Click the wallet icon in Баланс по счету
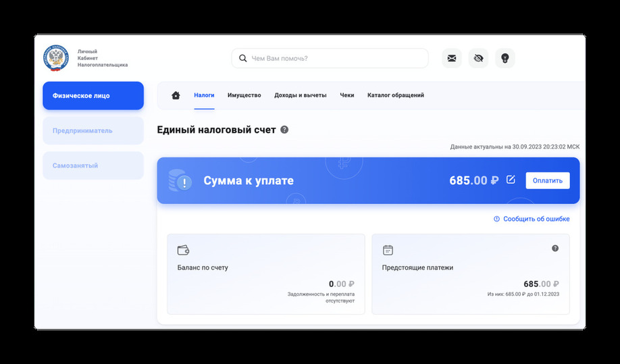Image resolution: width=620 pixels, height=364 pixels. [x=182, y=250]
